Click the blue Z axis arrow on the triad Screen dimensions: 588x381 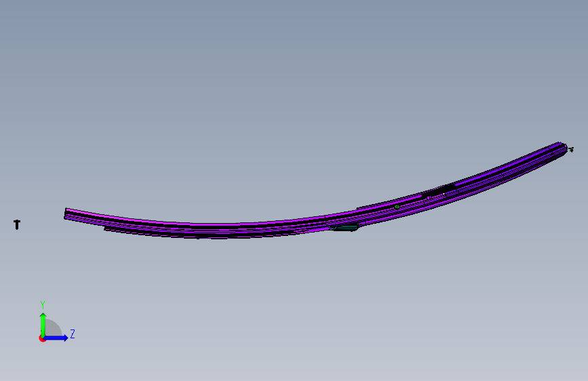[56, 338]
